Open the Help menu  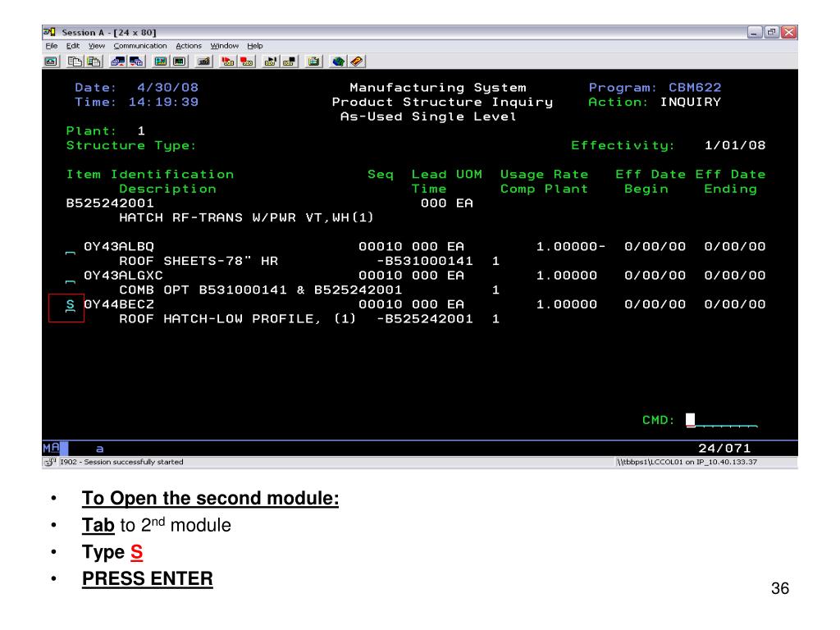[254, 46]
